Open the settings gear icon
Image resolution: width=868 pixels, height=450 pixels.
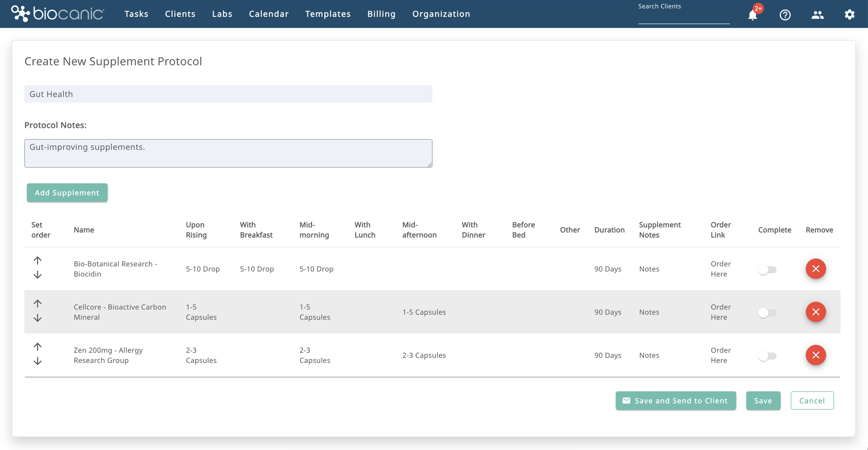click(849, 15)
